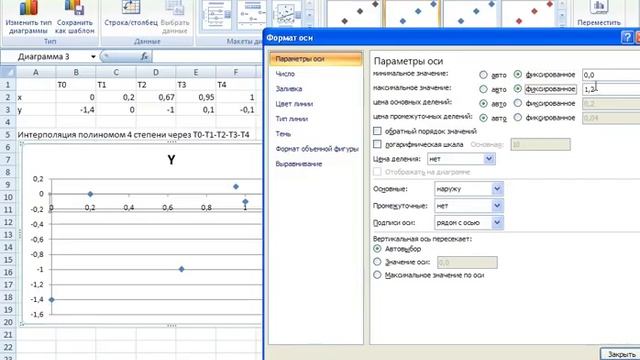The image size is (640, 360).
Task: Expand the chart layouts gallery scroll arrows
Action: tap(309, 15)
